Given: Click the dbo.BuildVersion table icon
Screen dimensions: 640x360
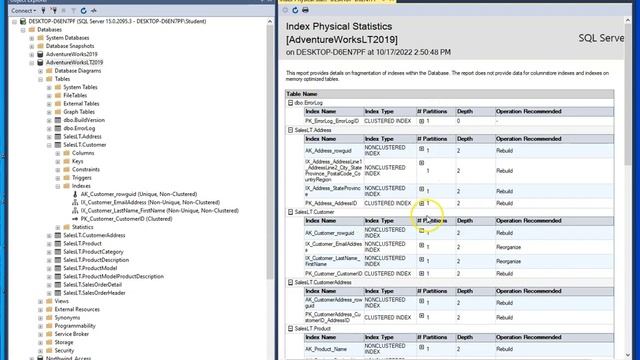Looking at the screenshot, I should point(58,120).
